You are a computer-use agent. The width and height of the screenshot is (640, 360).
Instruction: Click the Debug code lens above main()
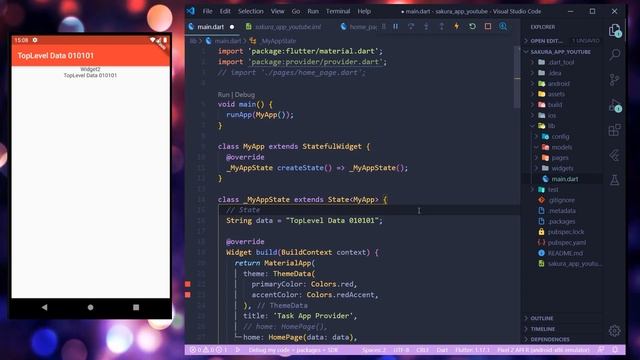click(x=244, y=95)
